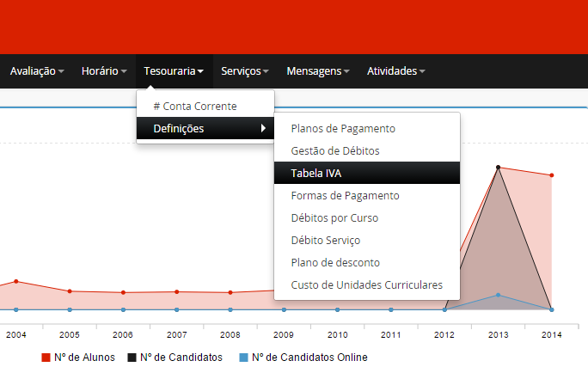Expand the Horário dropdown menu
588x373 pixels.
[x=104, y=71]
